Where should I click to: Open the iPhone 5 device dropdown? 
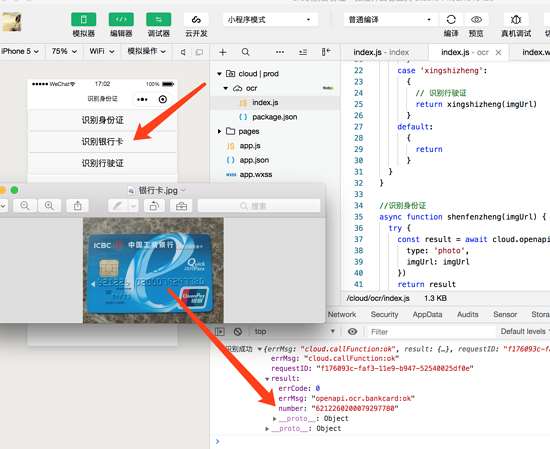click(x=20, y=52)
